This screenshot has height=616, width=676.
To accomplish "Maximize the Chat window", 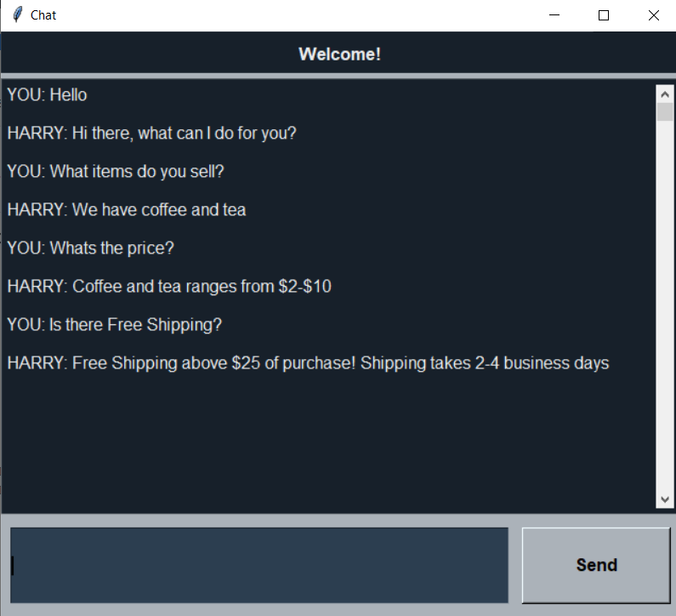I will coord(604,15).
